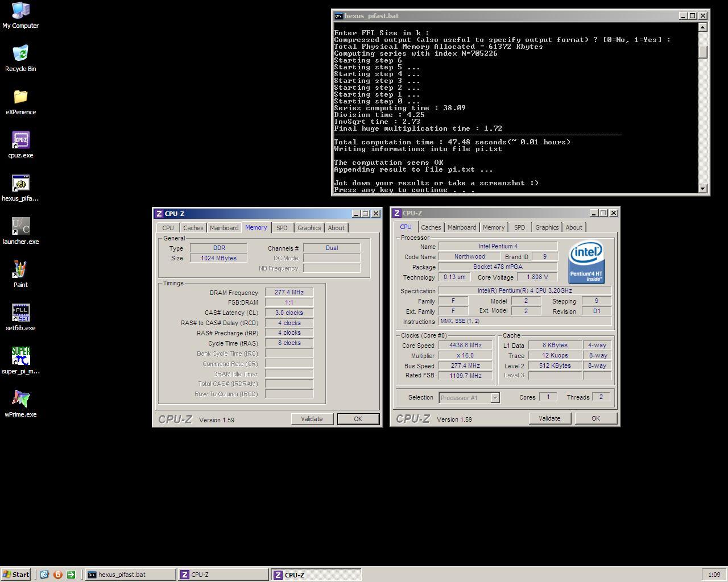Click the console scrollbar thumb
This screenshot has height=582, width=728.
click(x=703, y=52)
